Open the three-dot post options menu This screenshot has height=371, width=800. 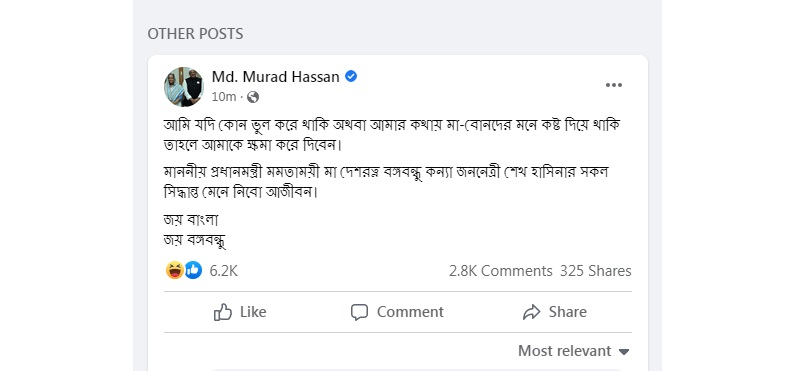613,85
